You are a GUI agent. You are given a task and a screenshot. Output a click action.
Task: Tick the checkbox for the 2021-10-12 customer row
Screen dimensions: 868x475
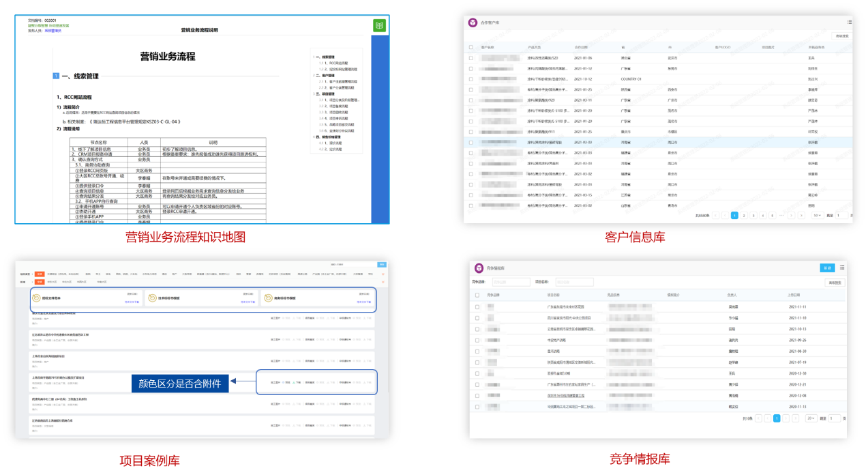(x=470, y=79)
